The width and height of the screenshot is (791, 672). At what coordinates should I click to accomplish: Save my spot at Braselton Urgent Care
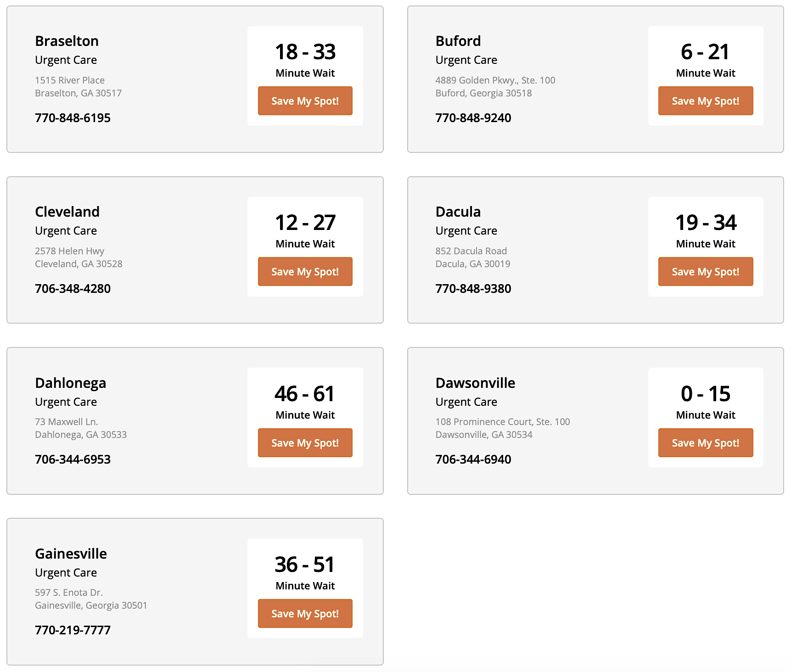coord(305,101)
